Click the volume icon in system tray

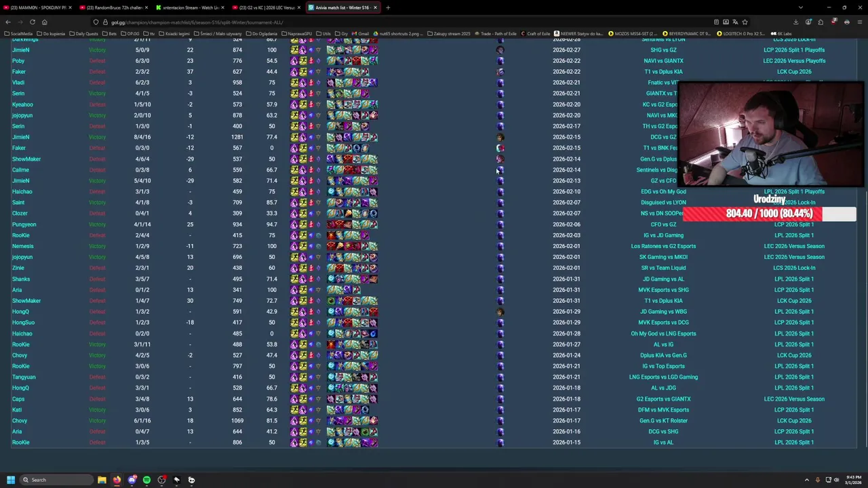pyautogui.click(x=836, y=480)
